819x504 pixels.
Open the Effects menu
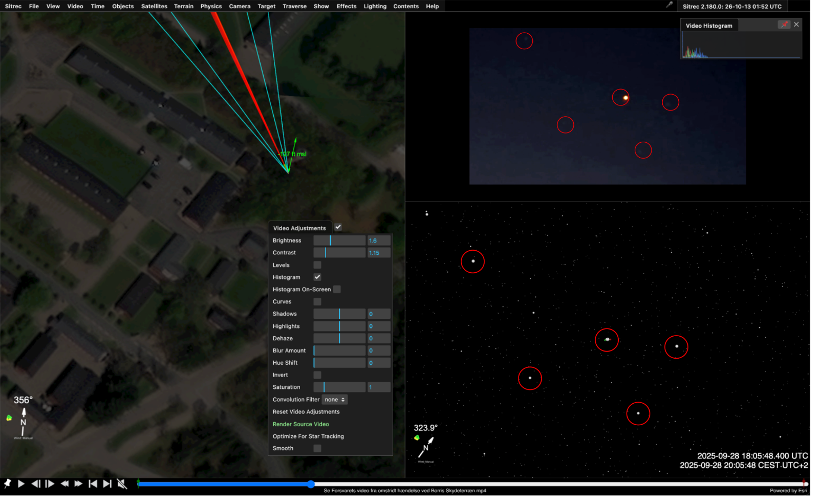347,6
